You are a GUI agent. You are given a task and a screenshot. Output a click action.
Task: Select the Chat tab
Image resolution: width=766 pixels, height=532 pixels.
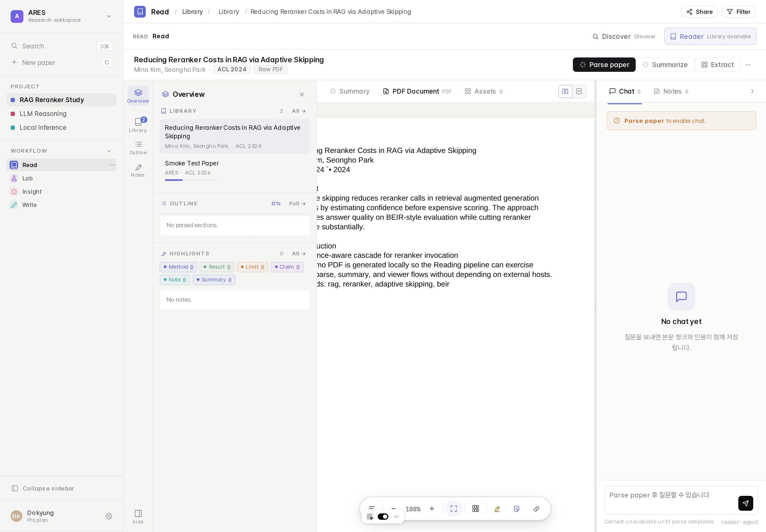pyautogui.click(x=625, y=91)
